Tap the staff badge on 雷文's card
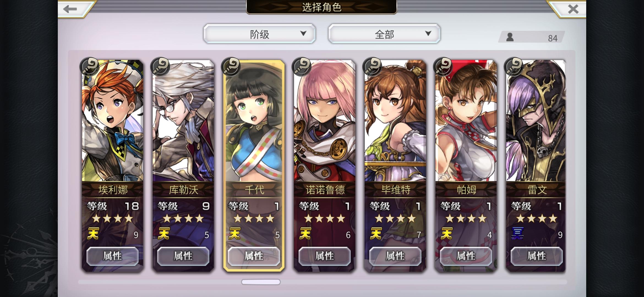Viewport: 644px width, 297px height. (x=514, y=67)
